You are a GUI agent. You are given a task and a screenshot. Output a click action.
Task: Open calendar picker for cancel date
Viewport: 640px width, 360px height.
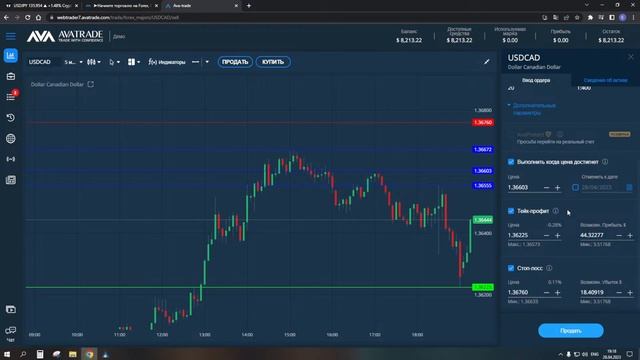point(629,187)
